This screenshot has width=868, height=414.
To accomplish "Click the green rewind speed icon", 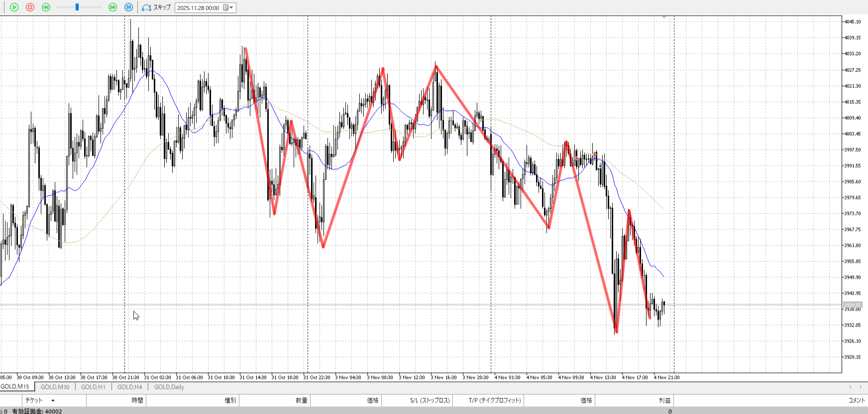I will 46,7.
